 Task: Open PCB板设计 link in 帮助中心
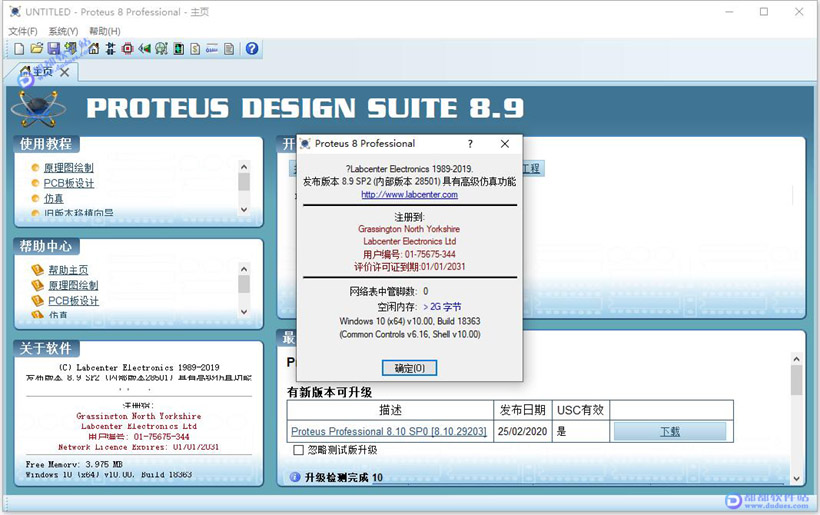[73, 300]
